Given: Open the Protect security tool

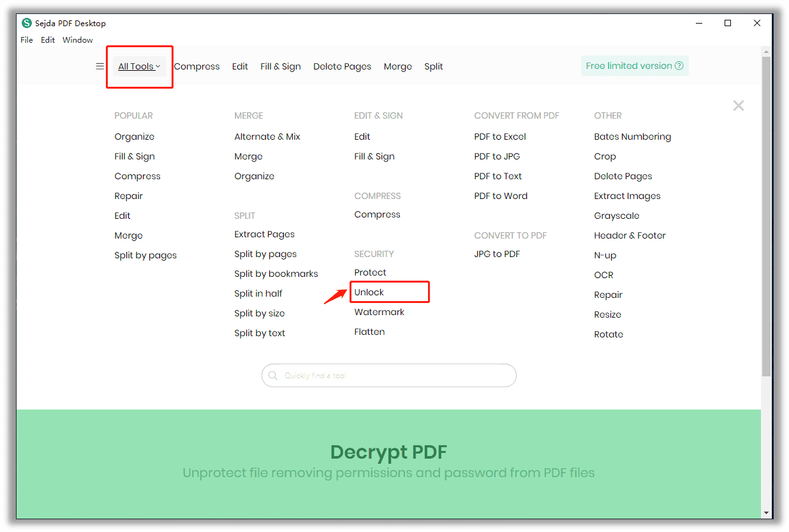Looking at the screenshot, I should 371,272.
